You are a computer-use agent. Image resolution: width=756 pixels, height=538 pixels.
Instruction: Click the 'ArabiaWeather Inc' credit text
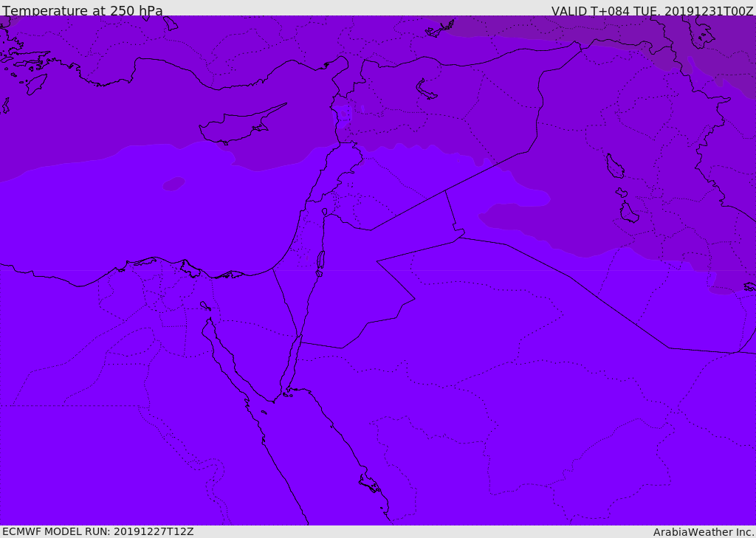tap(703, 532)
